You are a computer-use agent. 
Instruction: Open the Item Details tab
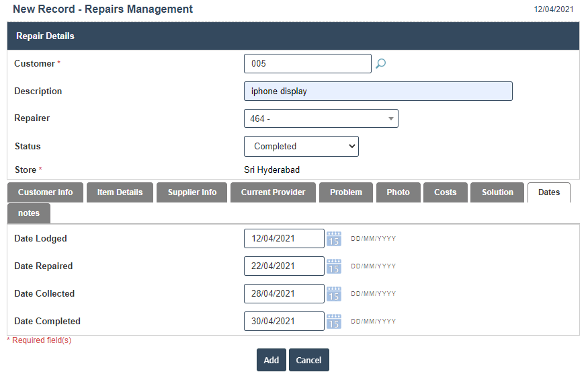120,192
